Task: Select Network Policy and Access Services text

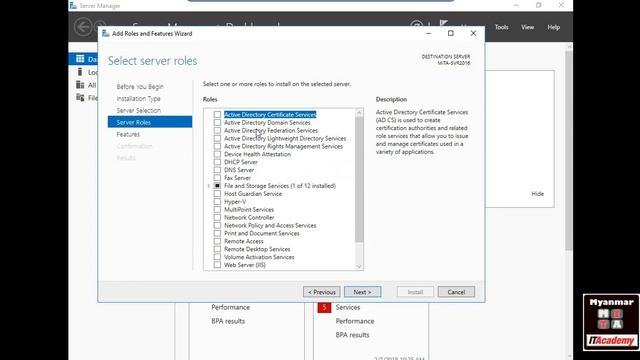Action: tap(270, 225)
